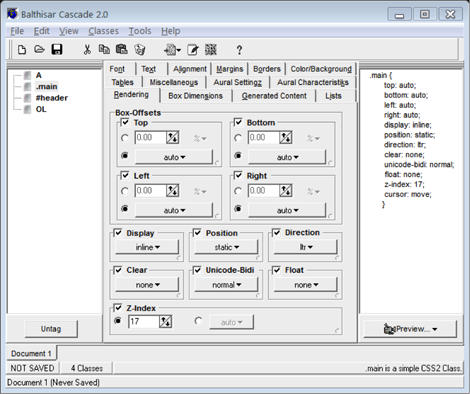Toggle the Display property checkbox
The image size is (470, 394).
(x=118, y=232)
